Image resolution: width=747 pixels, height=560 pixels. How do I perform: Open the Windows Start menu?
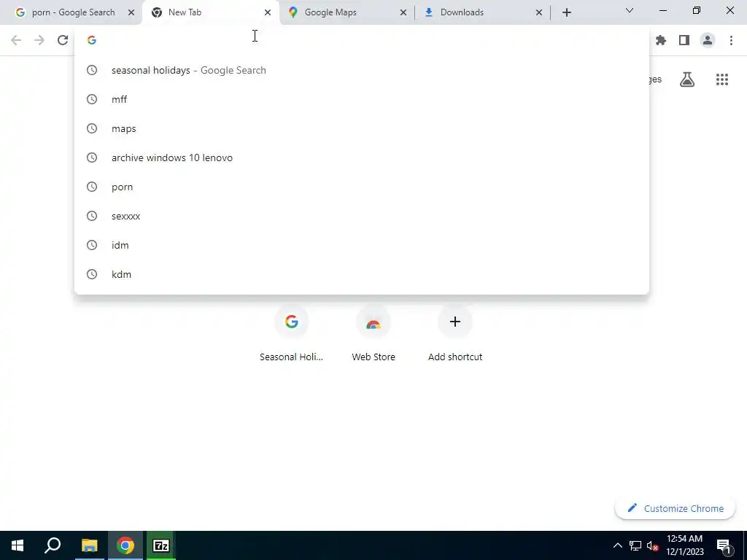(x=18, y=545)
